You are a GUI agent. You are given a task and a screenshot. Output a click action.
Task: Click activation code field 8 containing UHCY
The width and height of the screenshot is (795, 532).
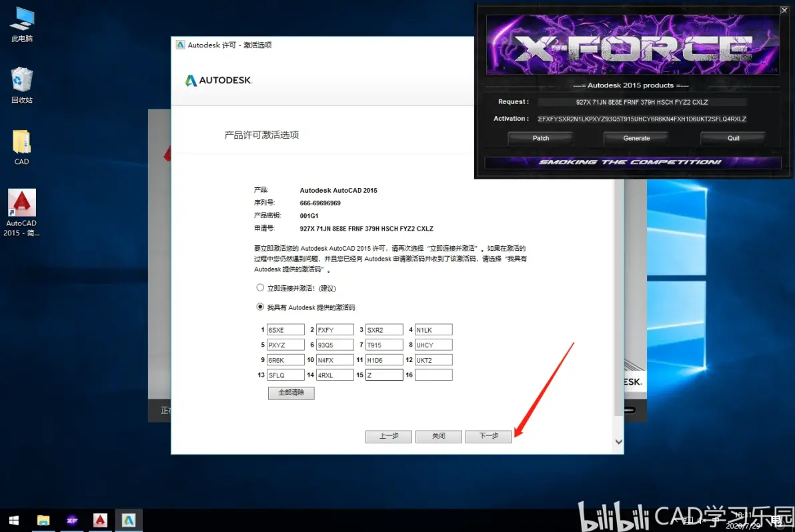434,345
